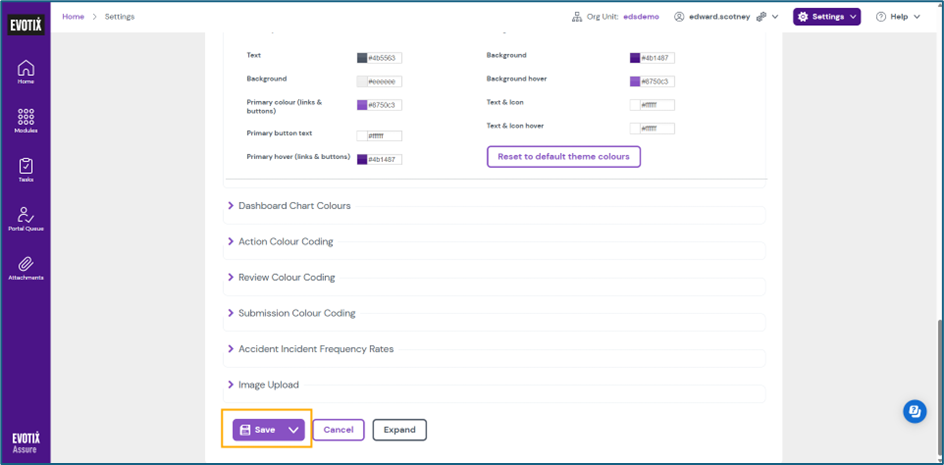Open the Settings dropdown menu
The image size is (944, 465).
pos(826,17)
